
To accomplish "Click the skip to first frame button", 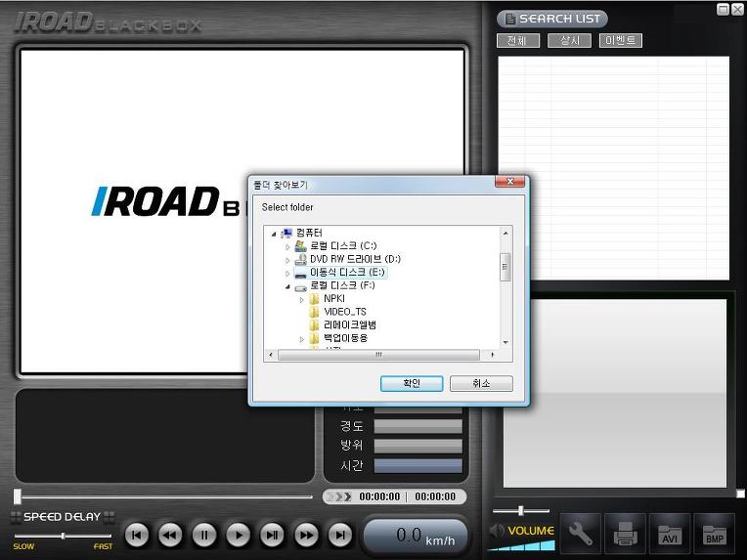I will click(136, 536).
